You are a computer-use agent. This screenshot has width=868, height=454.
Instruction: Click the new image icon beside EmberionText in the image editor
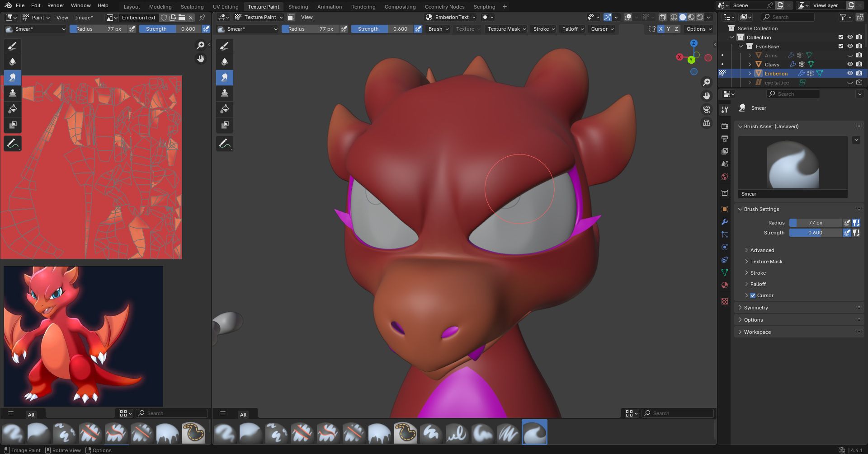point(173,18)
